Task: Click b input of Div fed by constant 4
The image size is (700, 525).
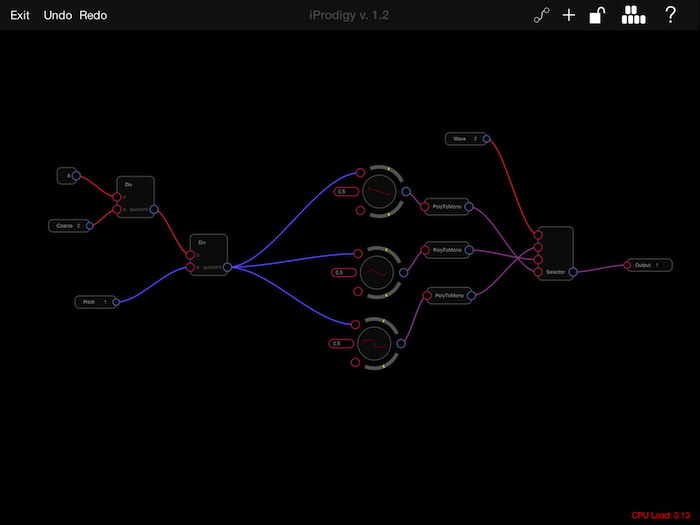Action: (117, 197)
